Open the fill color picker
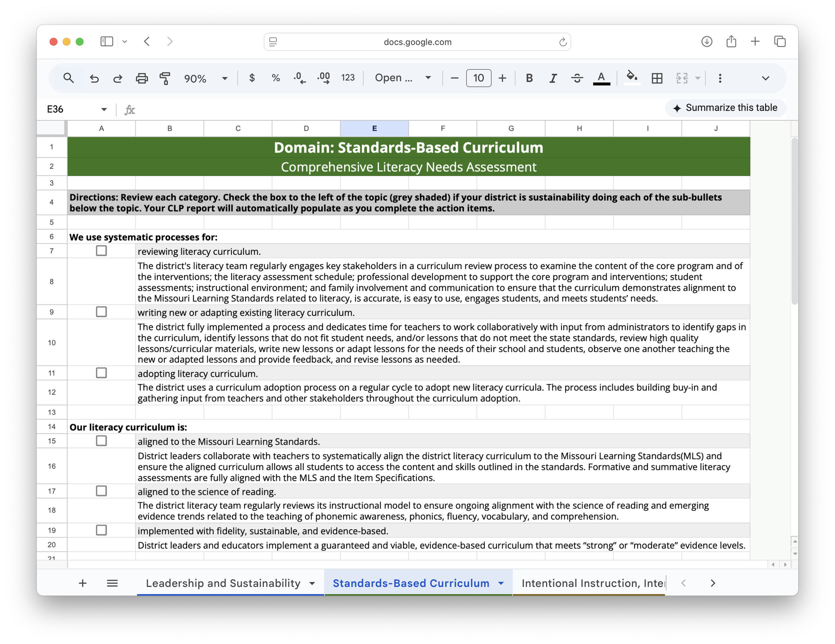835x644 pixels. 632,77
